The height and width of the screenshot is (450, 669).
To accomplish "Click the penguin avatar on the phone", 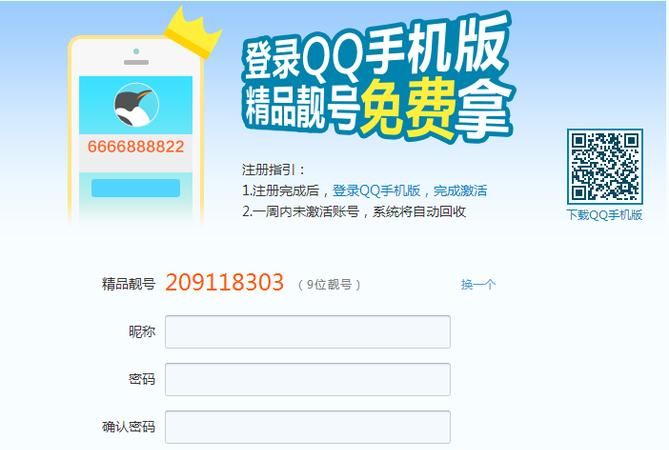I will (x=136, y=105).
